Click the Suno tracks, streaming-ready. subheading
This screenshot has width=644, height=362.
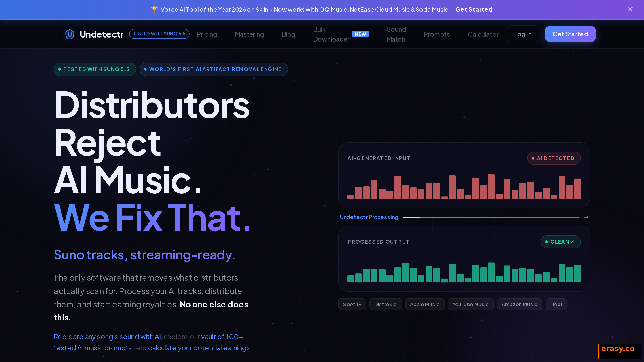(x=144, y=255)
